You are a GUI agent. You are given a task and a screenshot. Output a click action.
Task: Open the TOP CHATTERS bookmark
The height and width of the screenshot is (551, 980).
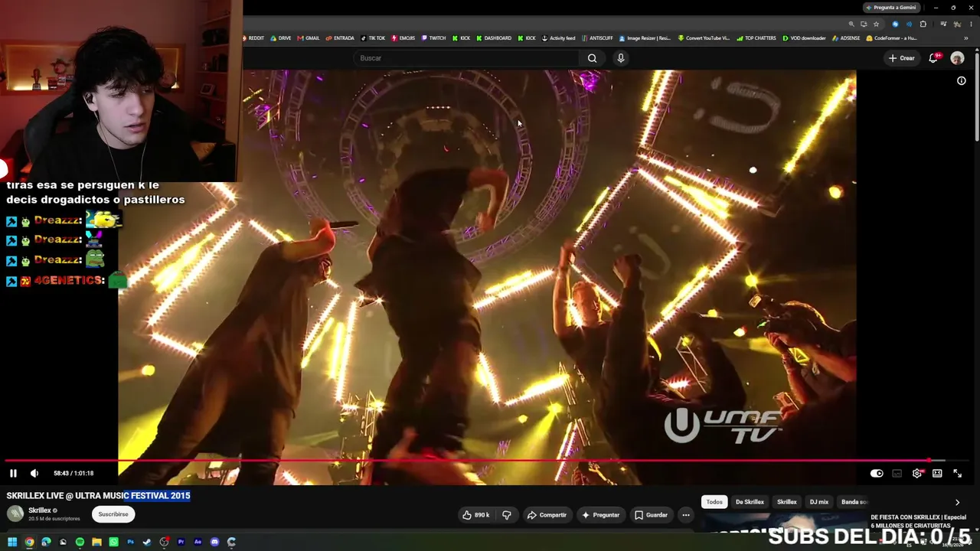click(x=756, y=38)
